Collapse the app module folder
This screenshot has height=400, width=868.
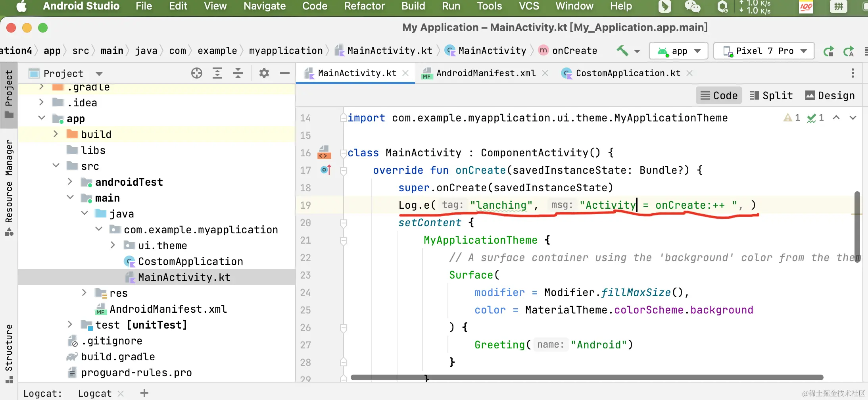pos(41,118)
